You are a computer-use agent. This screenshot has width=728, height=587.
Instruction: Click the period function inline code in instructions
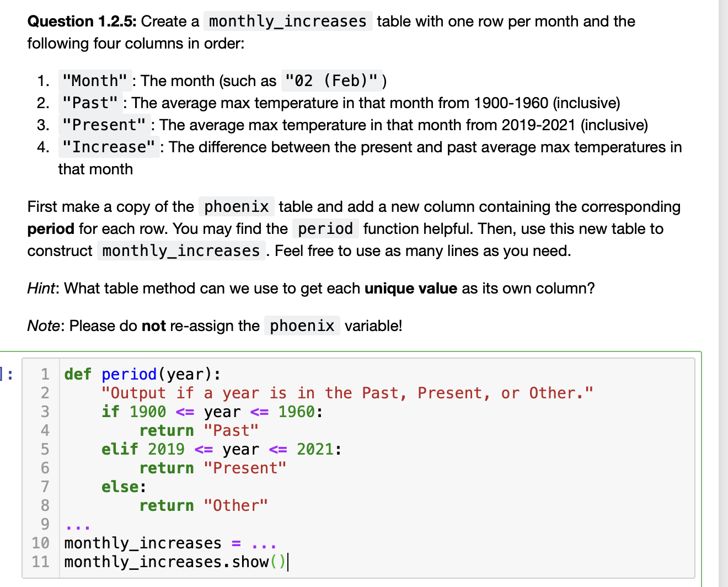tap(325, 228)
